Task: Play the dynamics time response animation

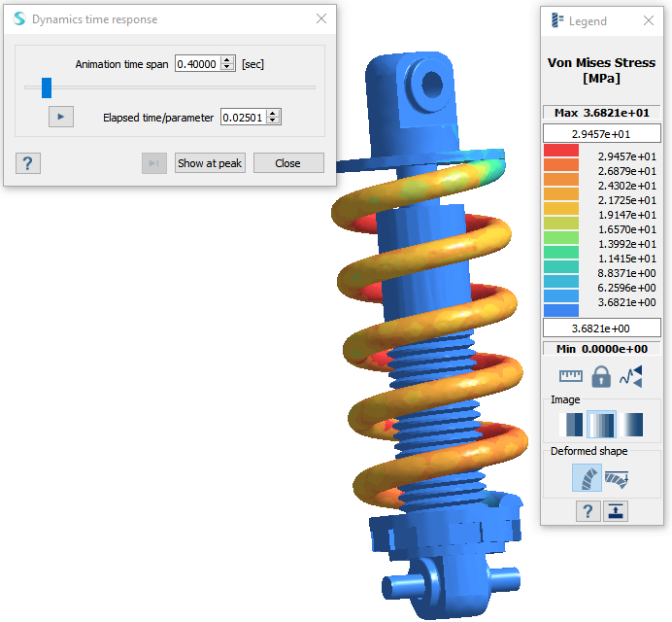Action: 60,117
